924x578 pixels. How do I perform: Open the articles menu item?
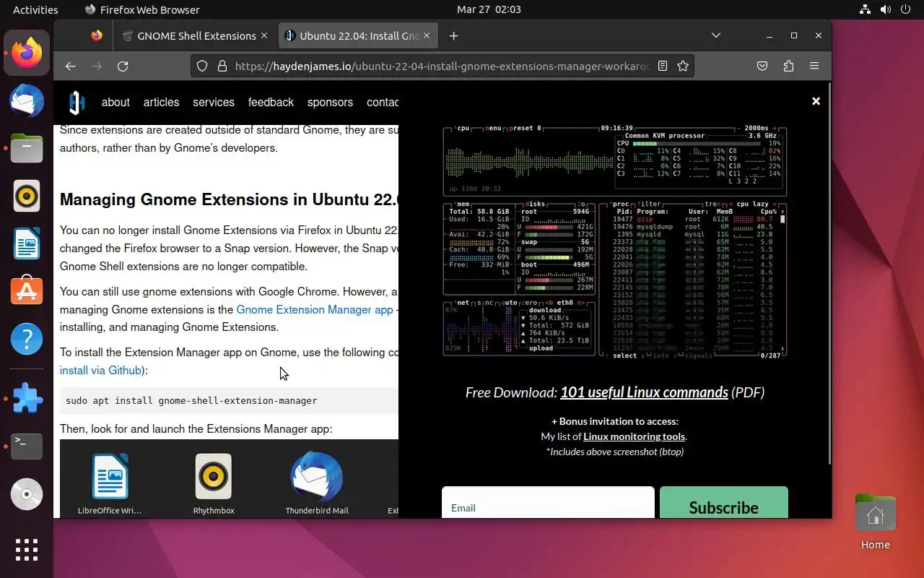point(161,103)
